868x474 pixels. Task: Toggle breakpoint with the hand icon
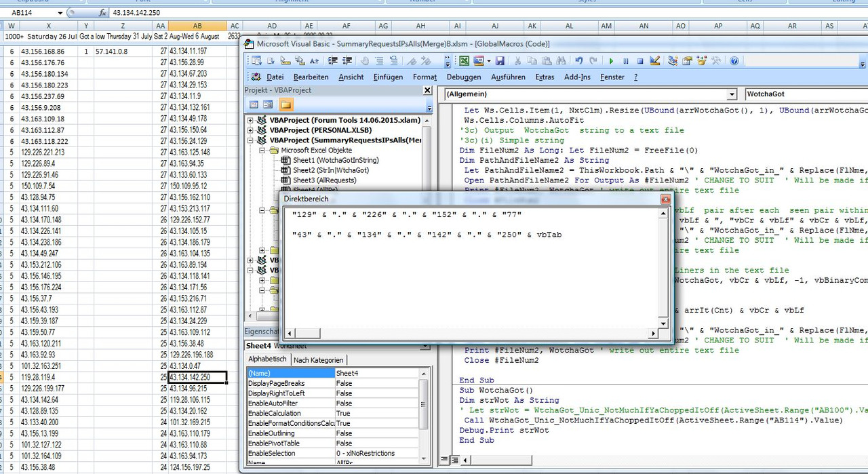click(365, 61)
